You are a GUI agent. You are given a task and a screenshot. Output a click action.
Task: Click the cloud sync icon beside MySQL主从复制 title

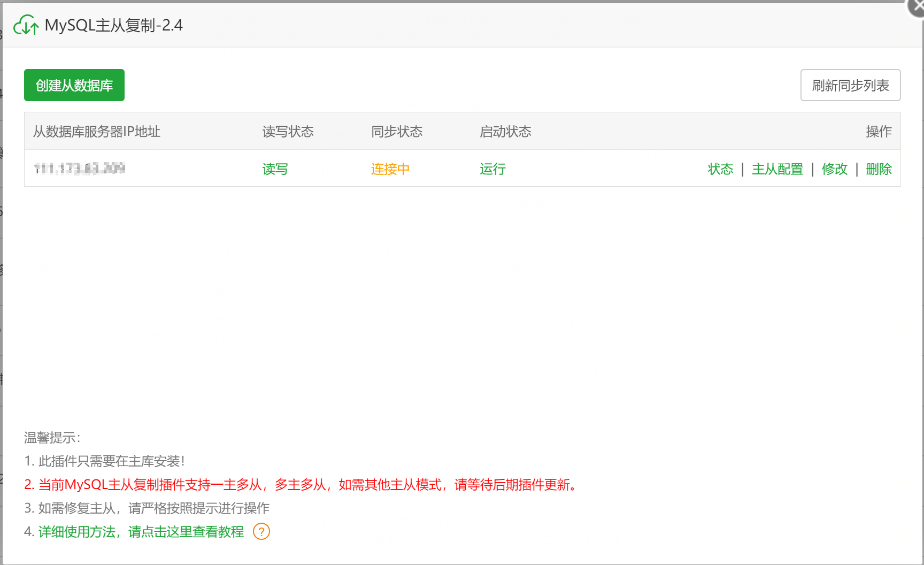26,25
